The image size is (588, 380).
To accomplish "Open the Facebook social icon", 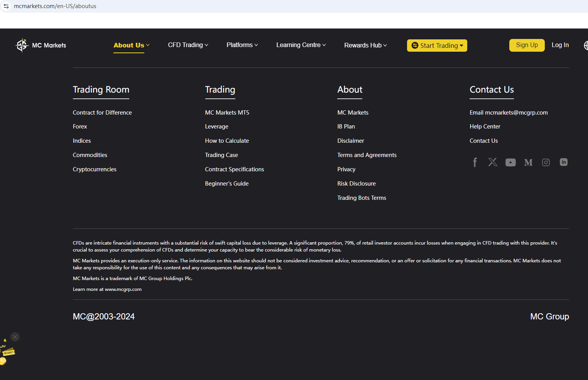I will click(475, 162).
